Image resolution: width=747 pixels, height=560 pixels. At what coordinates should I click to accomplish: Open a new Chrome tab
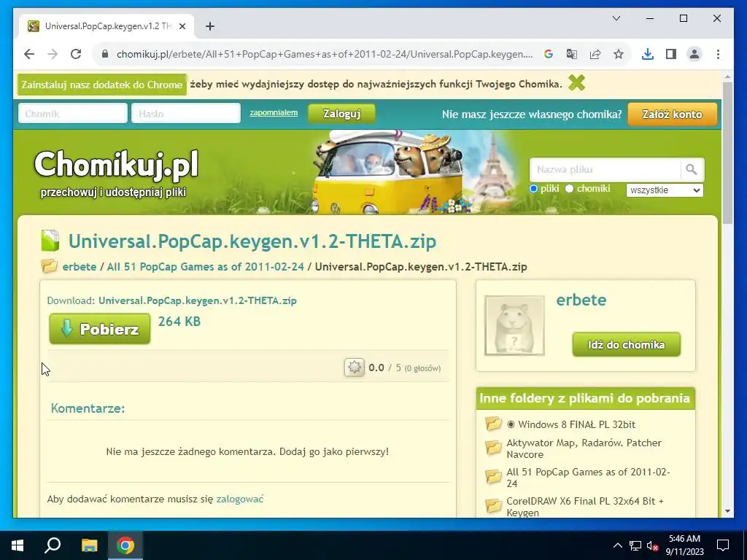pos(209,26)
